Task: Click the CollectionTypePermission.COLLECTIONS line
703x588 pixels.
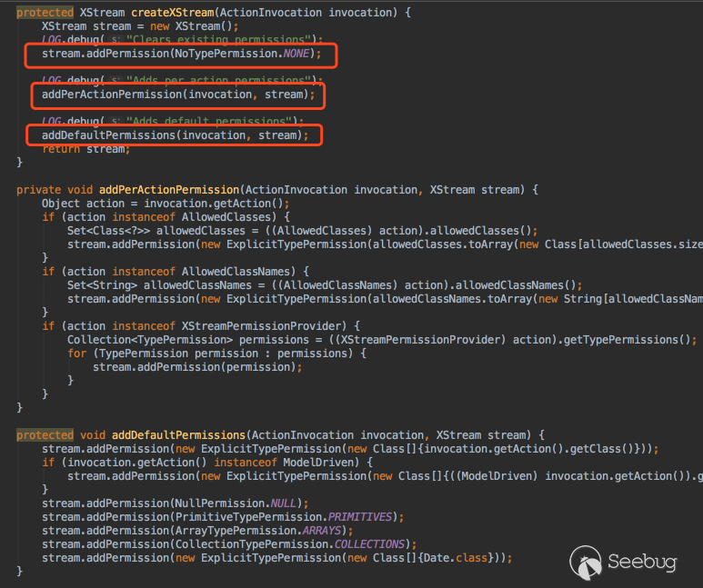Action: [x=229, y=544]
